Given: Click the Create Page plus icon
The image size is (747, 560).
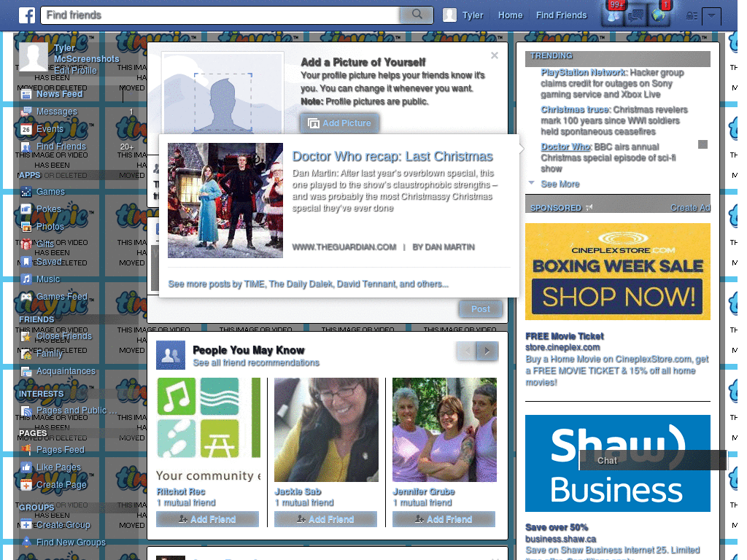Looking at the screenshot, I should (26, 485).
